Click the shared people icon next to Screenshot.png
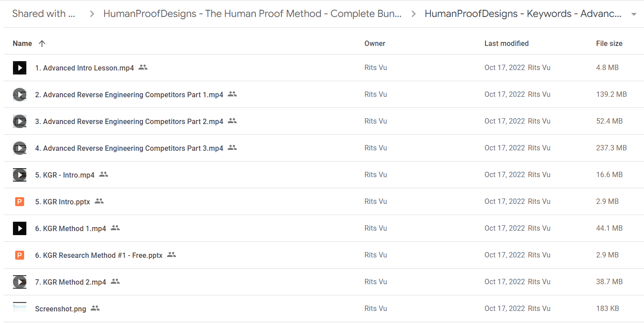 [95, 308]
